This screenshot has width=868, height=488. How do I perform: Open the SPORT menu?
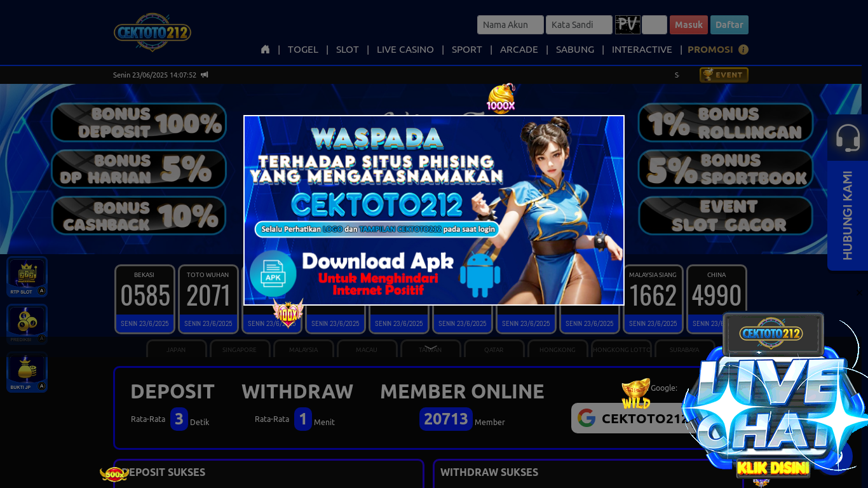click(467, 50)
